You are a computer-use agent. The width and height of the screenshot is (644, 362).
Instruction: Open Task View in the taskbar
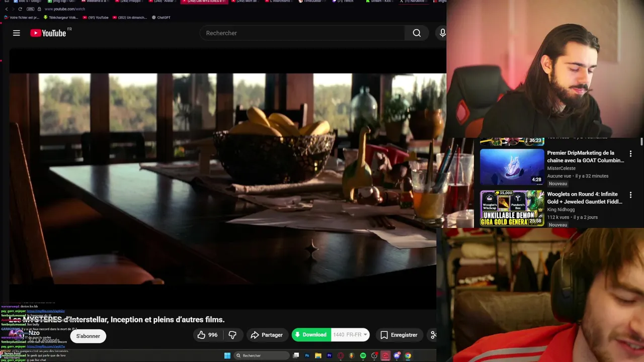coord(296,355)
